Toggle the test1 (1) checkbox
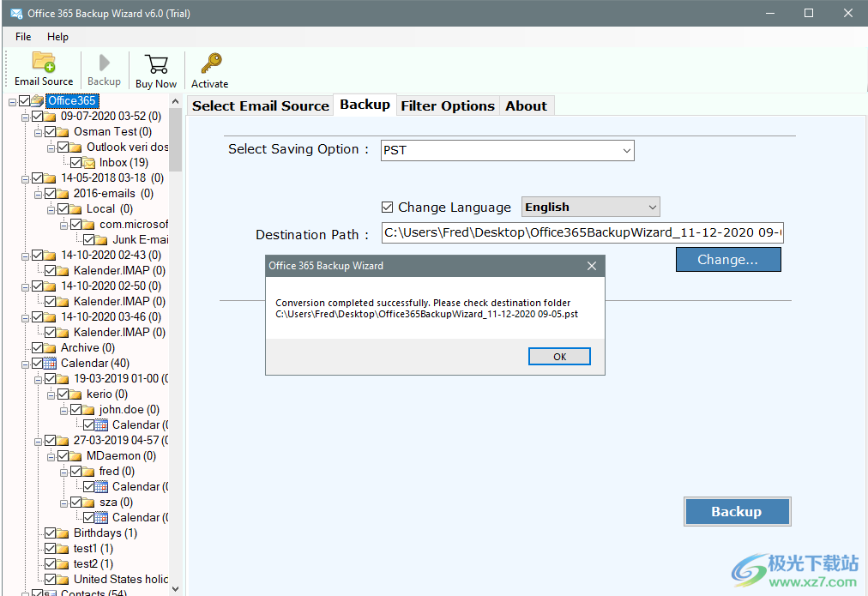This screenshot has height=596, width=868. (49, 548)
